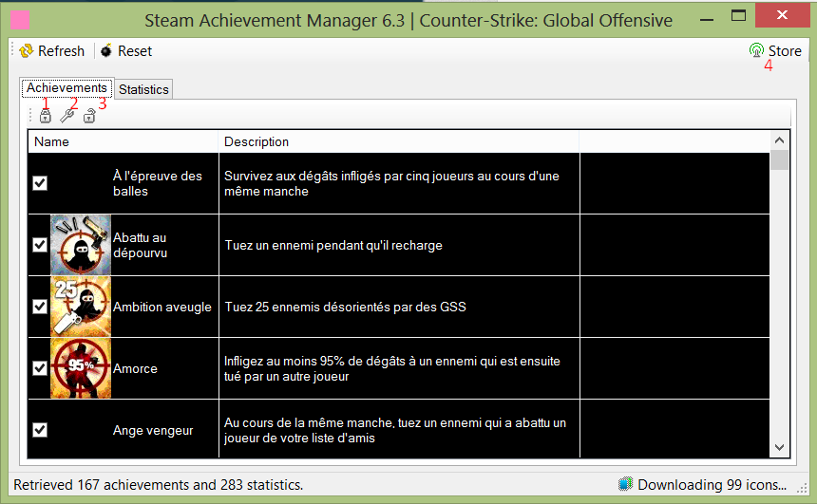The image size is (817, 504).
Task: Click the pink application icon in title bar
Action: pos(20,20)
